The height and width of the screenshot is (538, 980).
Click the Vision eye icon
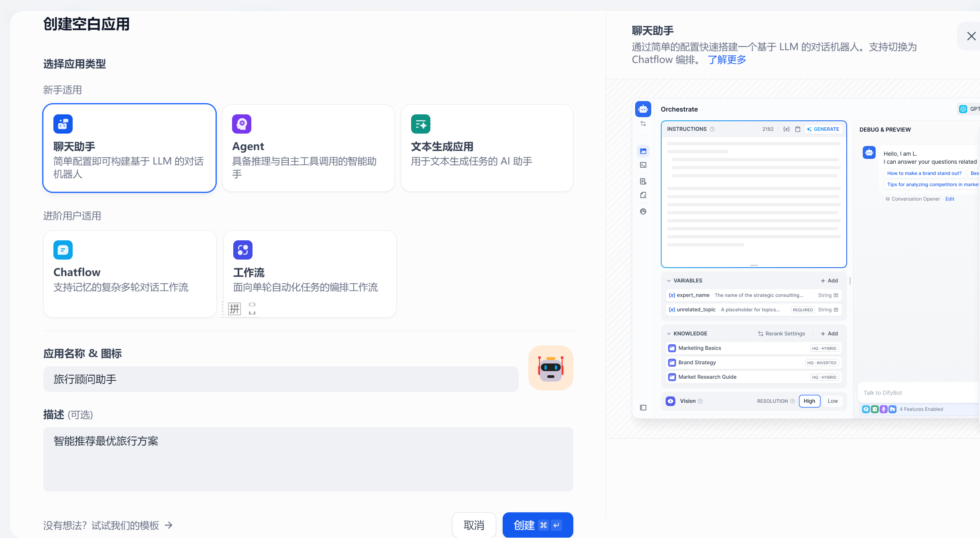tap(670, 401)
